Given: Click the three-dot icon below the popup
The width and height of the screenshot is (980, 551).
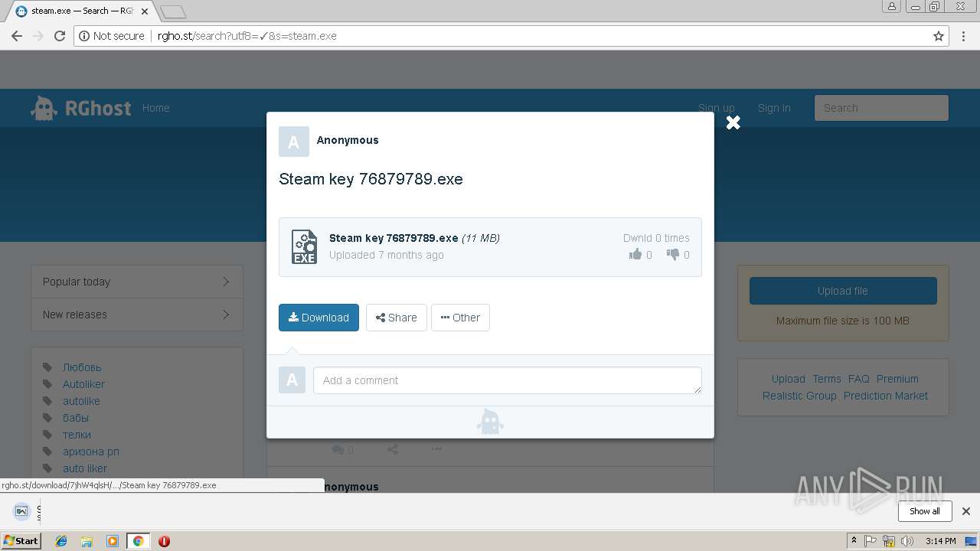Looking at the screenshot, I should pyautogui.click(x=436, y=449).
